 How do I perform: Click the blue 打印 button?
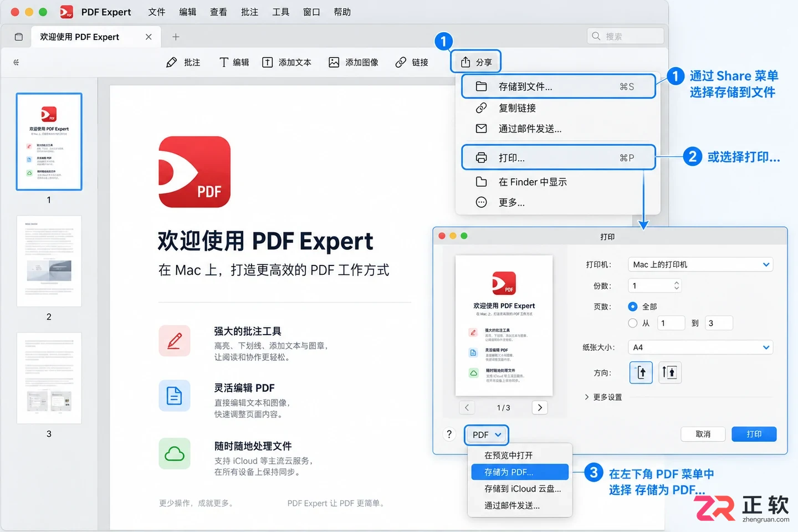754,434
